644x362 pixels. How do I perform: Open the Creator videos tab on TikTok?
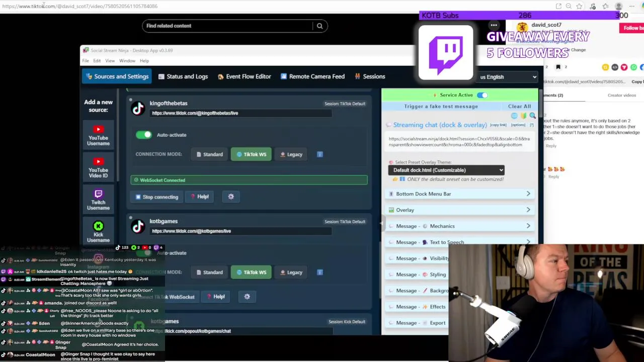(x=622, y=95)
